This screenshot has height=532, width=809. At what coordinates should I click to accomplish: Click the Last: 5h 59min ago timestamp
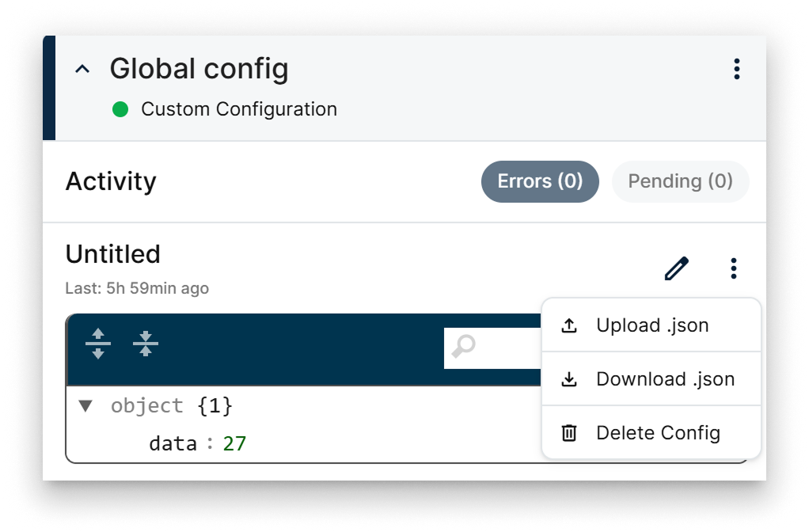(136, 288)
